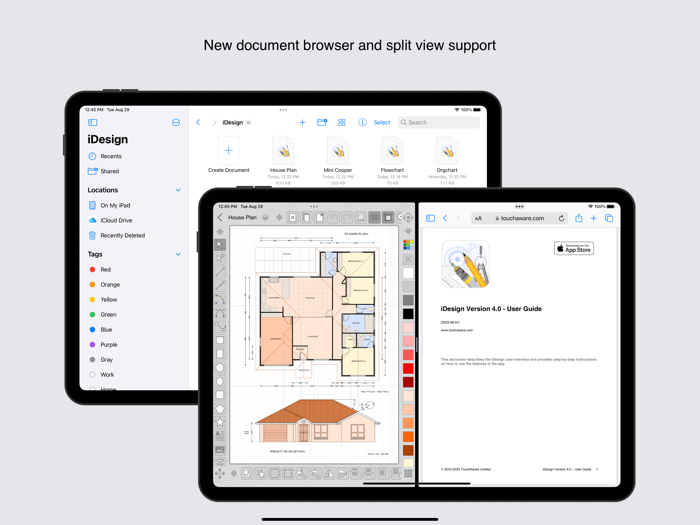Choose the bezier curve tool
The width and height of the screenshot is (700, 525).
[220, 313]
